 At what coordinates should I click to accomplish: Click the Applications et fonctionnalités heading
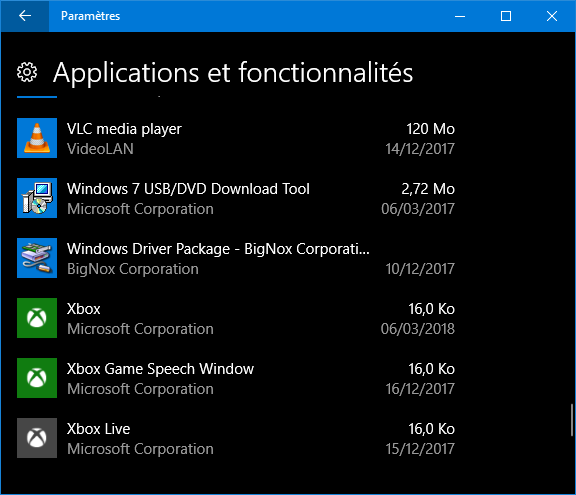[x=233, y=73]
